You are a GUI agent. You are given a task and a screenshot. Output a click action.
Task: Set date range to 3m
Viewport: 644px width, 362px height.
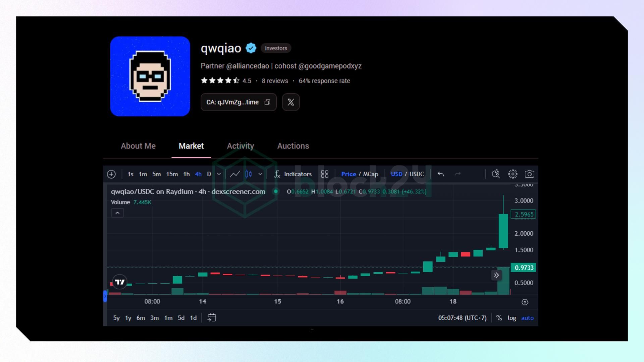(x=154, y=318)
